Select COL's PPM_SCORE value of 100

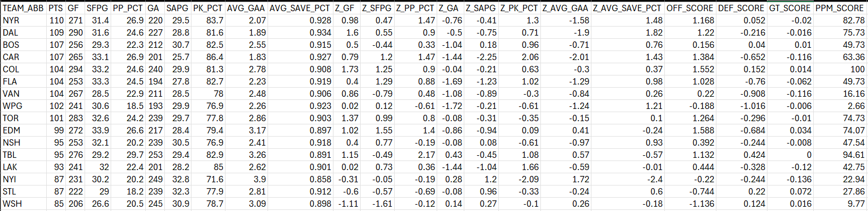(x=839, y=69)
